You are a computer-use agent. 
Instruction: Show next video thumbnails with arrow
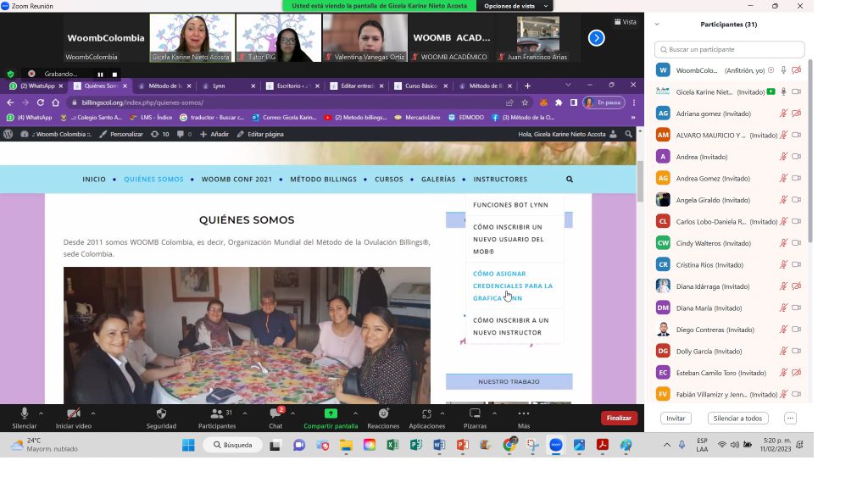point(596,37)
